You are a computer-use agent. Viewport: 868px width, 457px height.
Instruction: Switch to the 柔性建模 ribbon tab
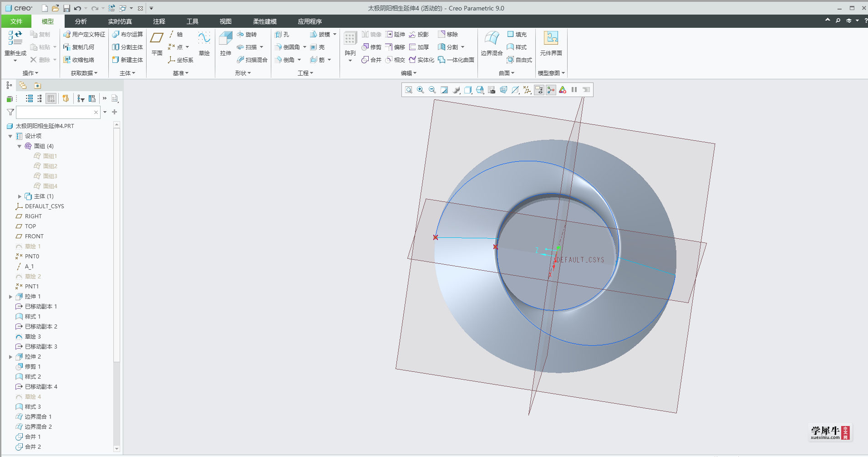(265, 21)
